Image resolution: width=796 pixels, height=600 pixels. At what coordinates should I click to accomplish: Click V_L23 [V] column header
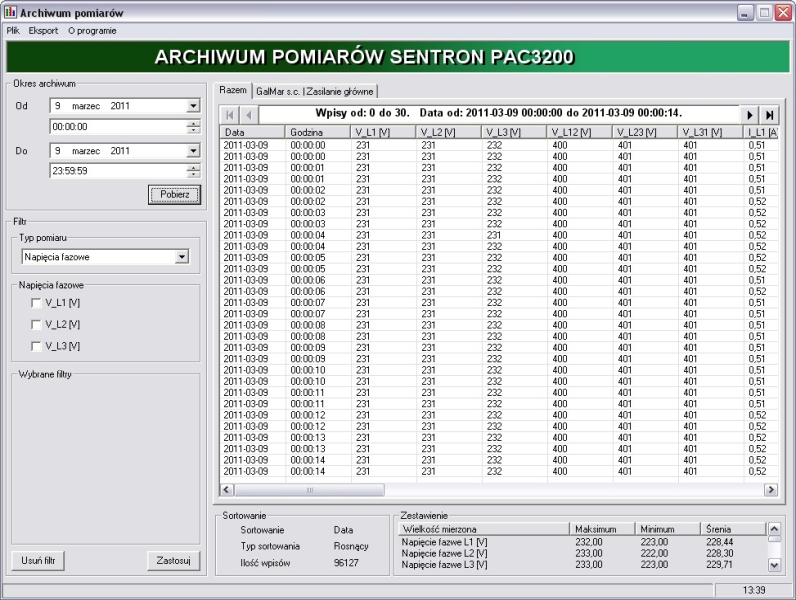pos(645,132)
